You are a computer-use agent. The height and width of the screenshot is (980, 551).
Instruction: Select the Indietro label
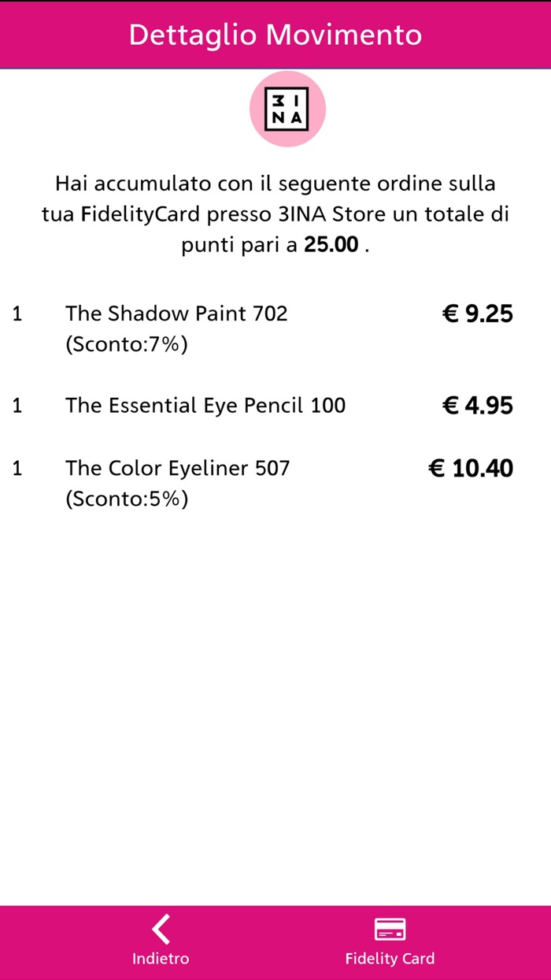(x=161, y=959)
